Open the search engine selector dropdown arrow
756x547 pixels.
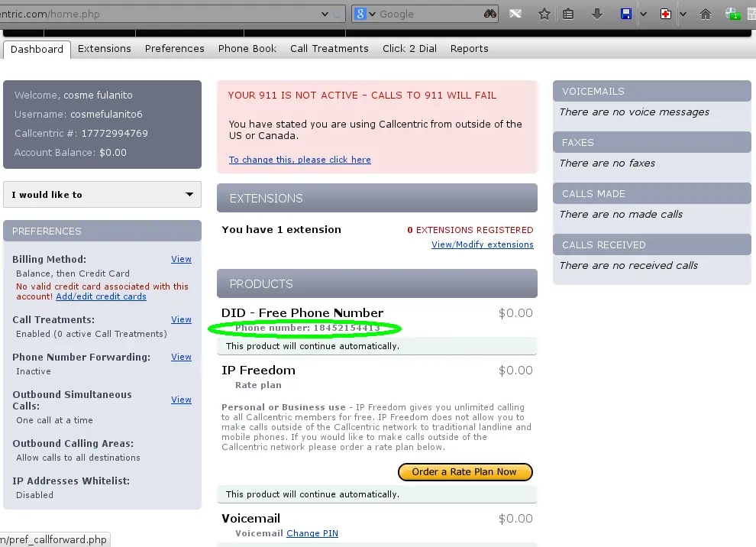pyautogui.click(x=372, y=14)
